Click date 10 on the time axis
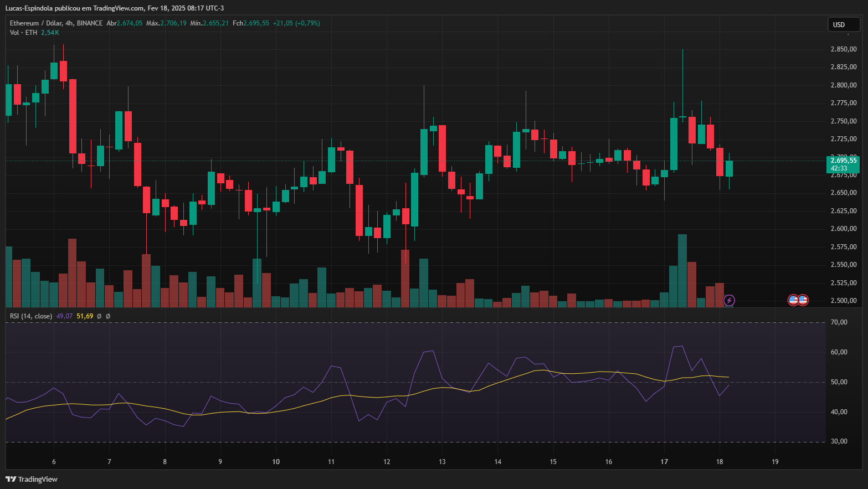The image size is (868, 489). pos(276,462)
